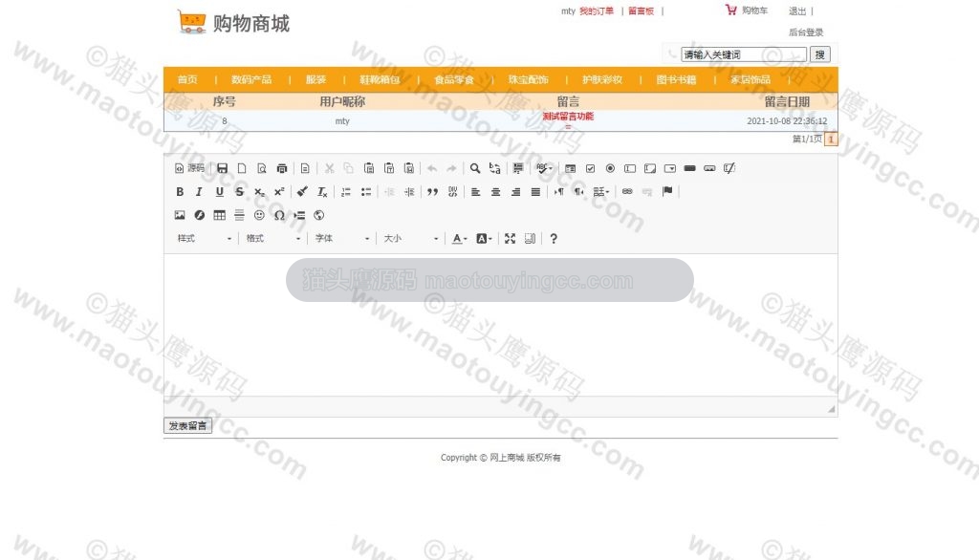
Task: Toggle Maximize editor size
Action: point(511,239)
